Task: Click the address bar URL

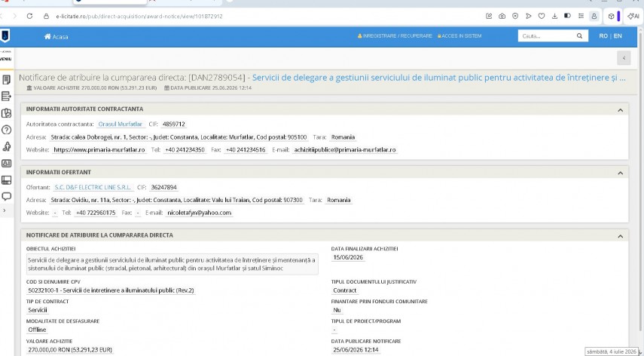Action: click(x=139, y=16)
